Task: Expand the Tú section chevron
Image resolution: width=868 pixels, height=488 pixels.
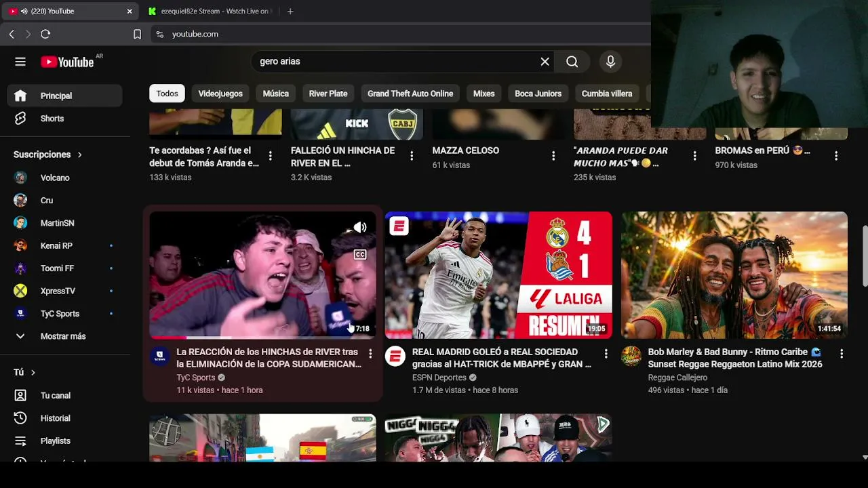Action: coord(33,372)
